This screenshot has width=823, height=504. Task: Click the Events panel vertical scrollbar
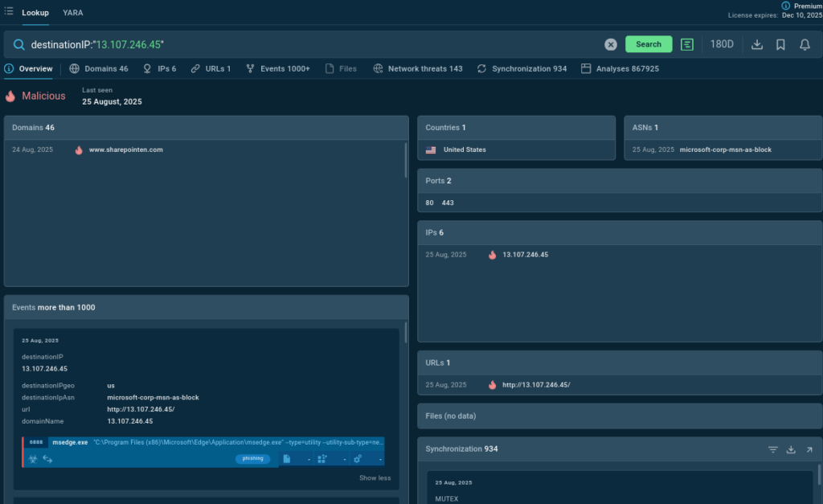pos(406,332)
